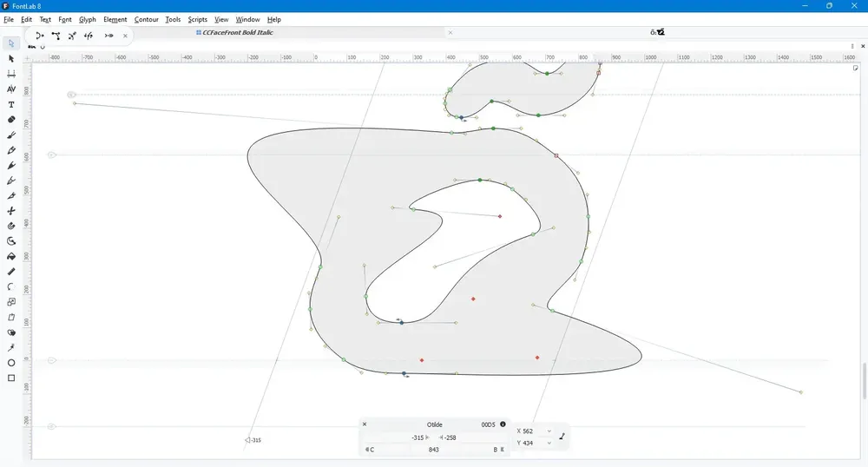Close the Otilde glyph info panel
The height and width of the screenshot is (467, 868).
point(365,424)
